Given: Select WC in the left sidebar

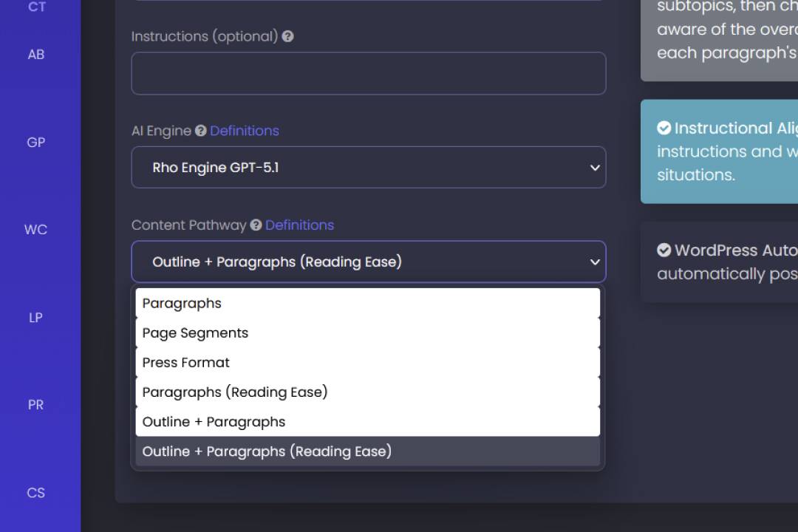Looking at the screenshot, I should point(35,230).
